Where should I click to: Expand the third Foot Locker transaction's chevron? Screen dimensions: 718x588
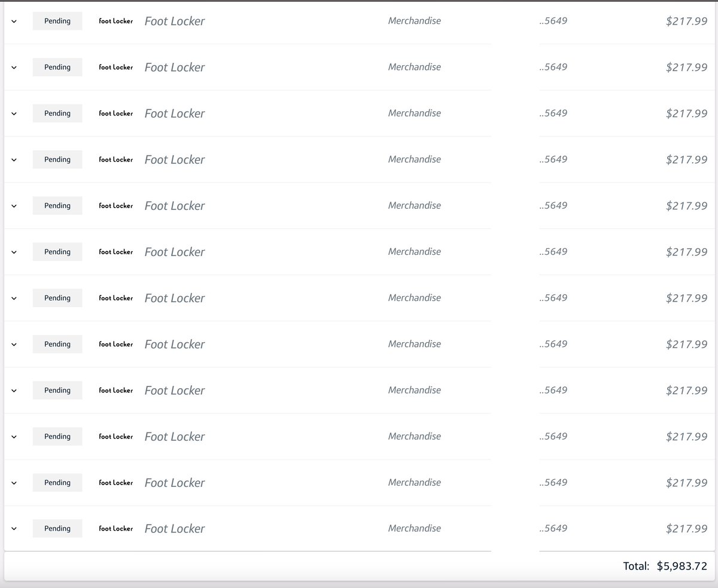coord(14,113)
